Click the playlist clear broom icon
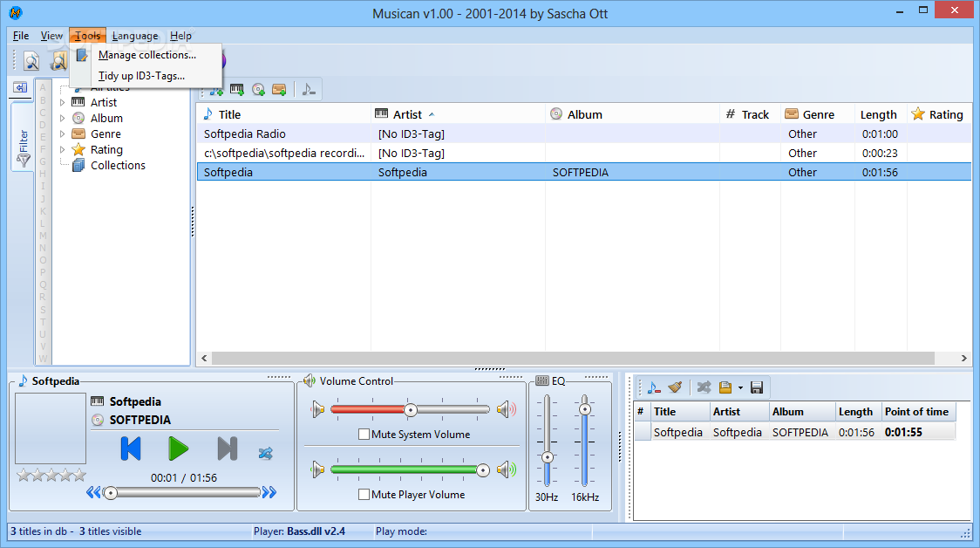Viewport: 980px width, 548px height. pos(675,387)
